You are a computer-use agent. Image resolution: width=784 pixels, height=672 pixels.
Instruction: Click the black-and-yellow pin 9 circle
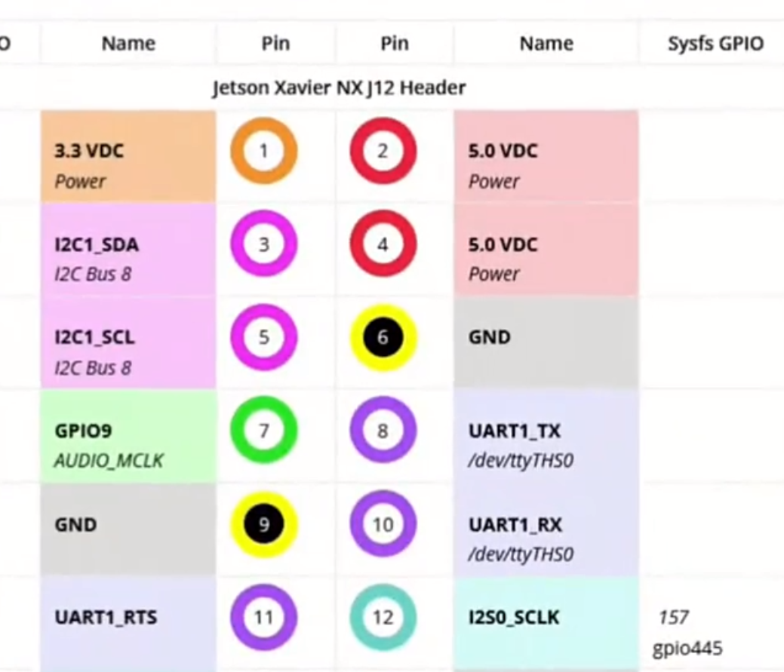tap(263, 523)
